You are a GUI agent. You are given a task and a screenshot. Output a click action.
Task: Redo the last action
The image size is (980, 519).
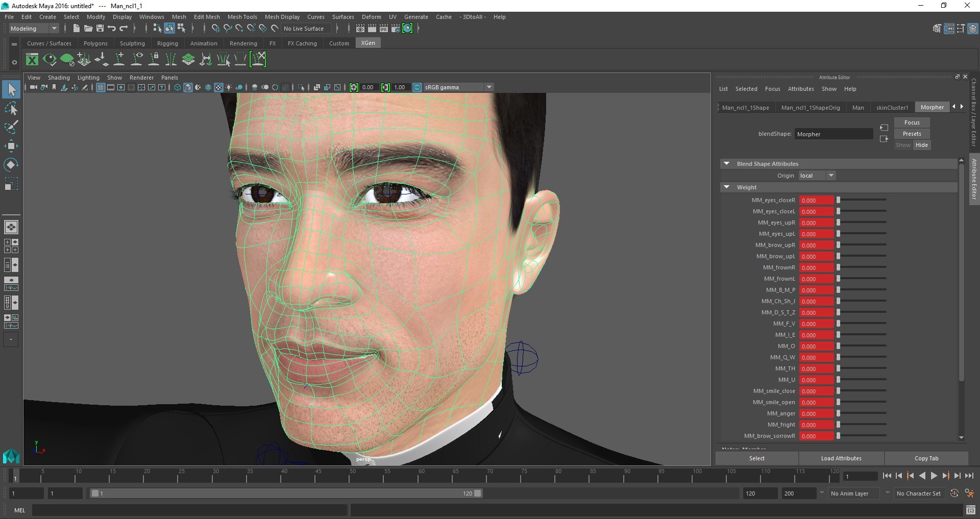(x=124, y=29)
